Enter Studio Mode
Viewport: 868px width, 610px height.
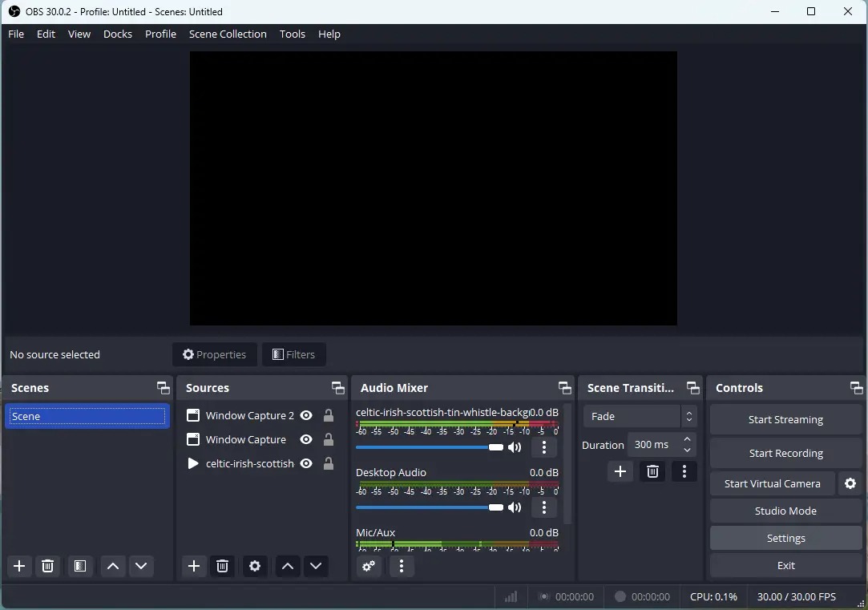tap(785, 511)
